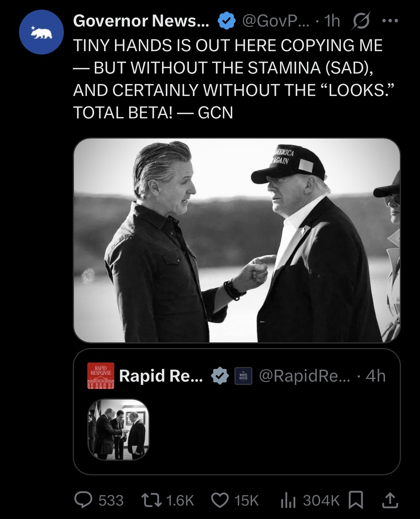This screenshot has width=420, height=519.
Task: Open the quoted post's small photo thumbnail
Action: (x=118, y=429)
